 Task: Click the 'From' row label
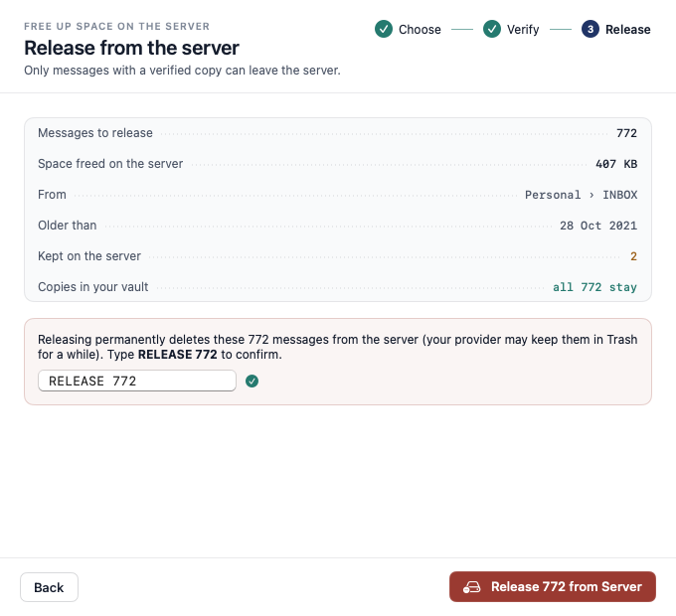tap(52, 195)
